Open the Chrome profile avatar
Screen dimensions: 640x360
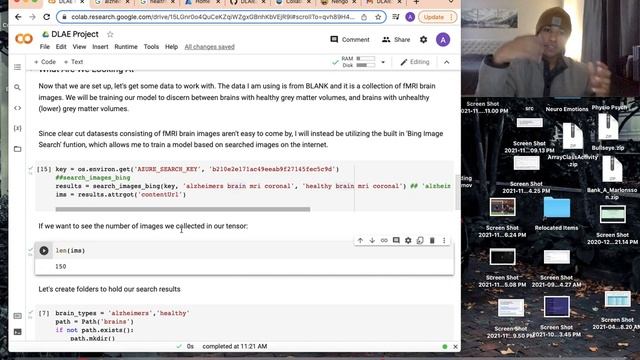pos(410,17)
